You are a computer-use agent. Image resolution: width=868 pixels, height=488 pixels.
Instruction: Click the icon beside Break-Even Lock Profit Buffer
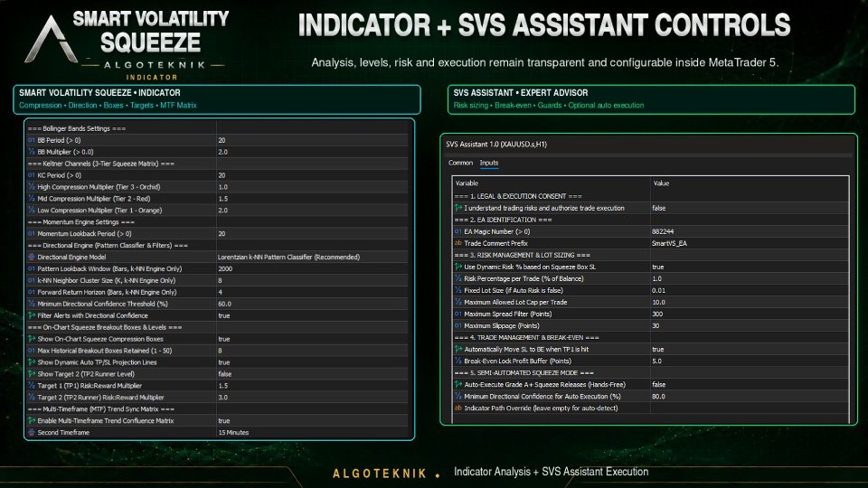[458, 361]
